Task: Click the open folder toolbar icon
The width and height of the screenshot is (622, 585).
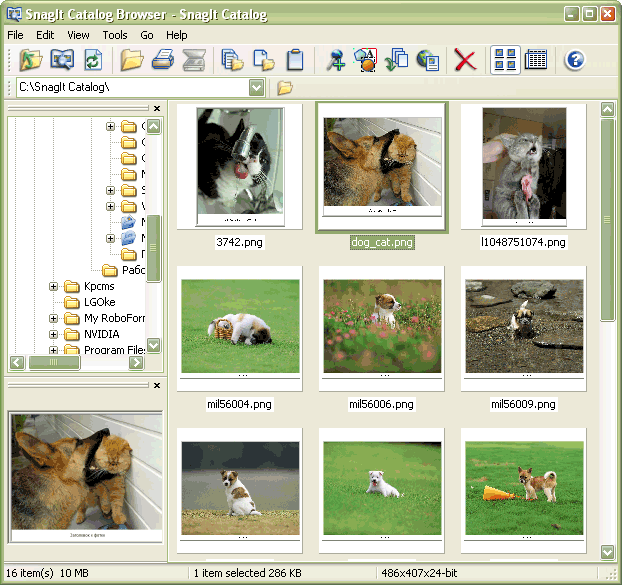Action: [132, 60]
